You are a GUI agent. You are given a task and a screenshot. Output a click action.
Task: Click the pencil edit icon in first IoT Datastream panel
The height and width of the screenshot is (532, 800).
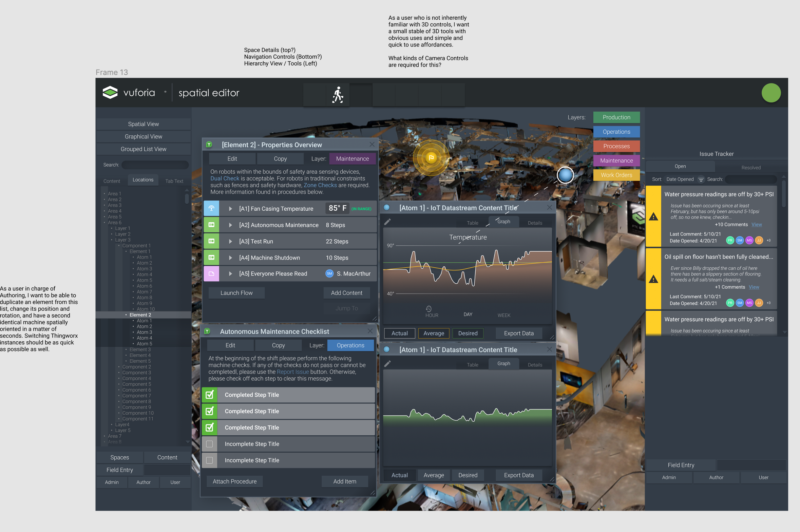[x=387, y=222]
